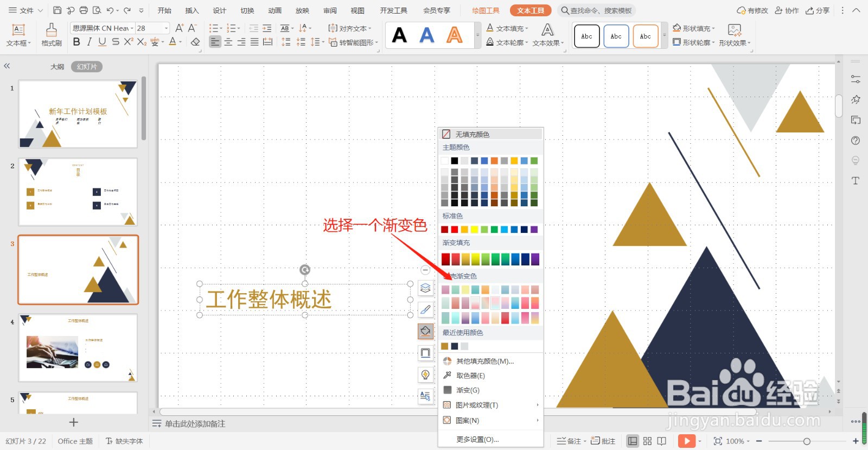Turn on left text alignment
Viewport: 868px width, 450px height.
(215, 42)
